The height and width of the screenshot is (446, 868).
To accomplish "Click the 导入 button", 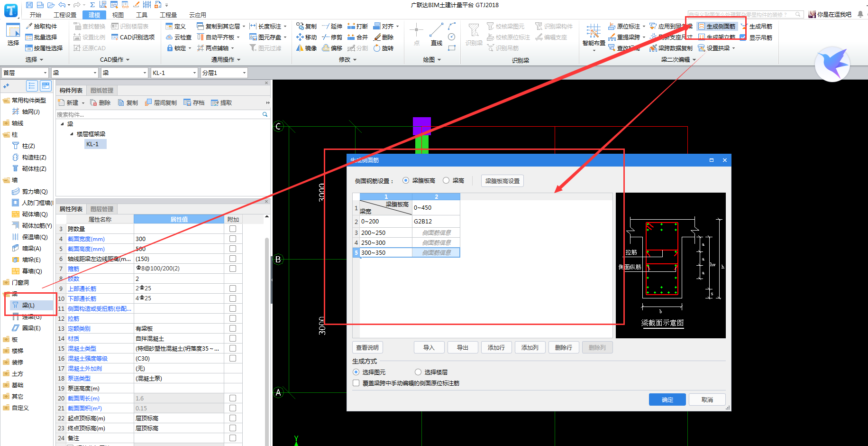I will click(429, 347).
